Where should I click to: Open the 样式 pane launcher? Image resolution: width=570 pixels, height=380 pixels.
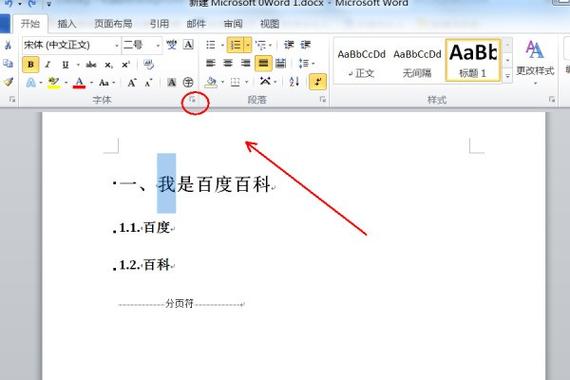pyautogui.click(x=552, y=99)
